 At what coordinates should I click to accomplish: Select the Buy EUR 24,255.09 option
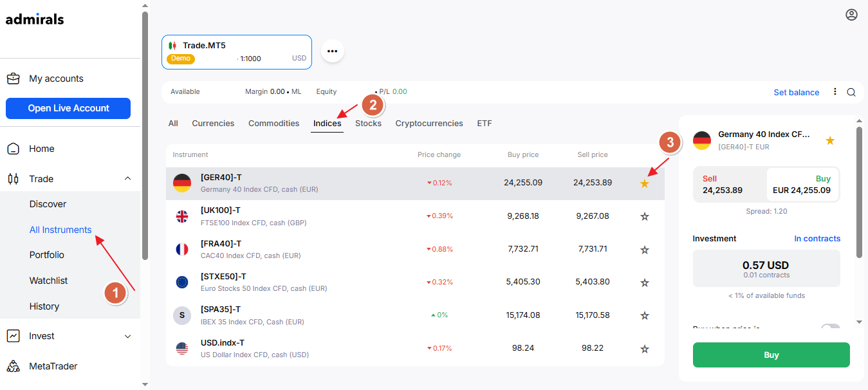[802, 185]
